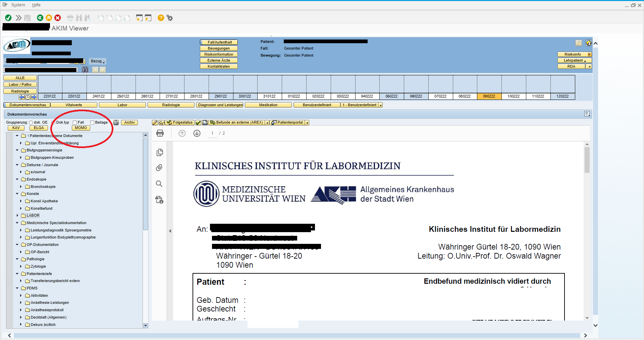This screenshot has height=340, width=644.
Task: Expand the LABOR tree folder
Action: tap(18, 216)
